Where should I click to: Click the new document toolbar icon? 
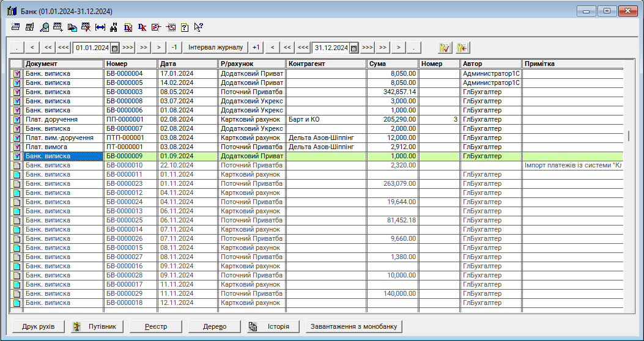(x=15, y=27)
